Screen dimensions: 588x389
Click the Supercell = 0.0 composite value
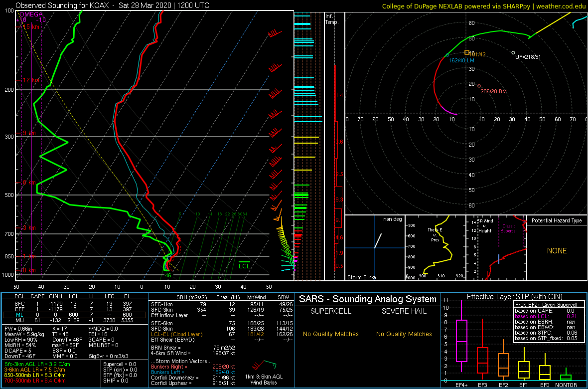pyautogui.click(x=120, y=364)
